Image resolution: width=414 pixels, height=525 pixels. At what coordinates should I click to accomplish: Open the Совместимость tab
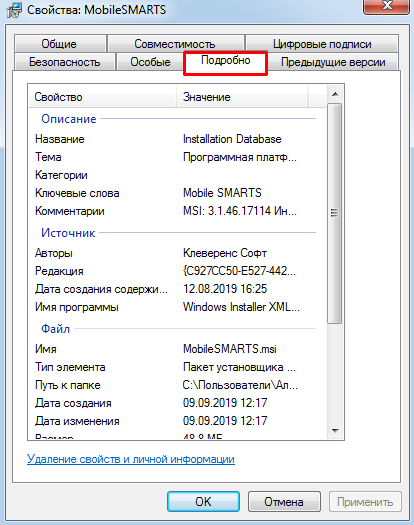pos(175,44)
